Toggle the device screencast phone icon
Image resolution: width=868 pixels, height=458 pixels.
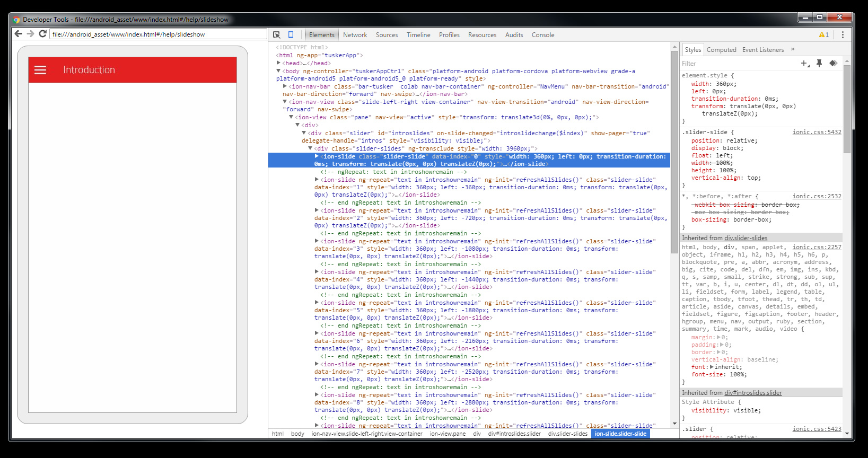pyautogui.click(x=291, y=35)
